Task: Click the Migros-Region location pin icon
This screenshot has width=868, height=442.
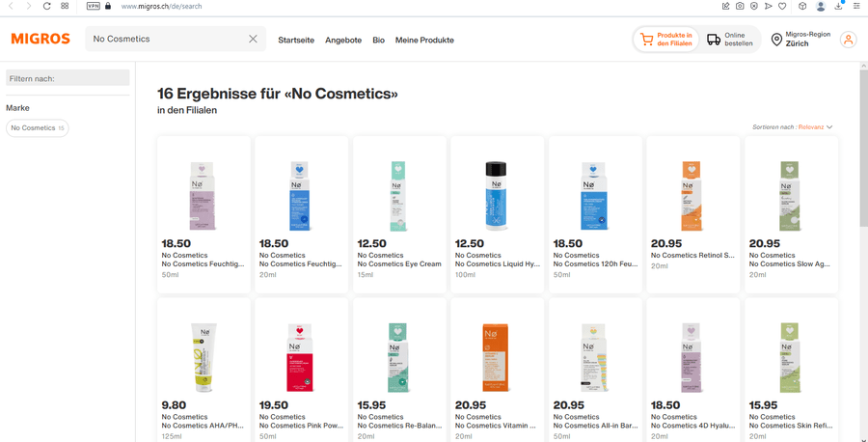Action: tap(776, 40)
